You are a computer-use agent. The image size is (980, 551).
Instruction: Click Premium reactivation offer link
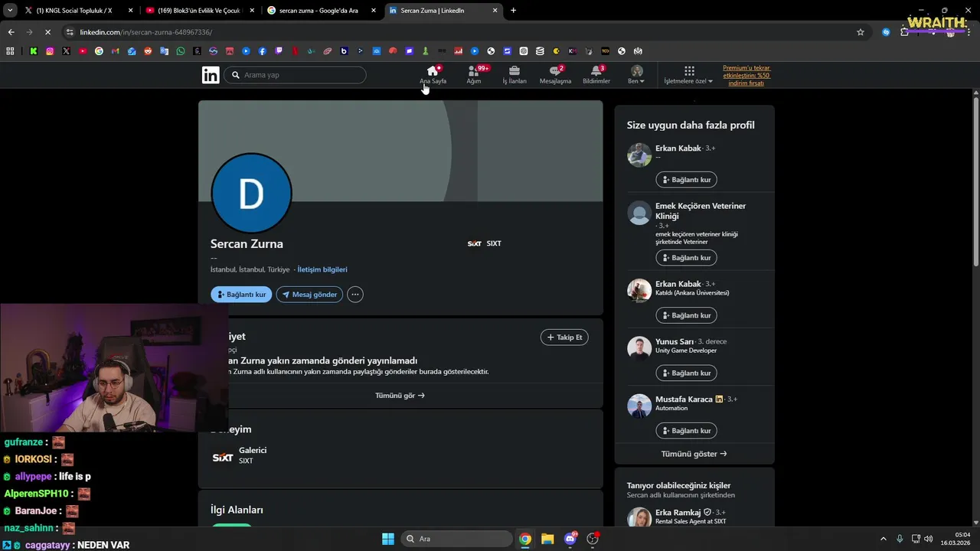[x=746, y=75]
